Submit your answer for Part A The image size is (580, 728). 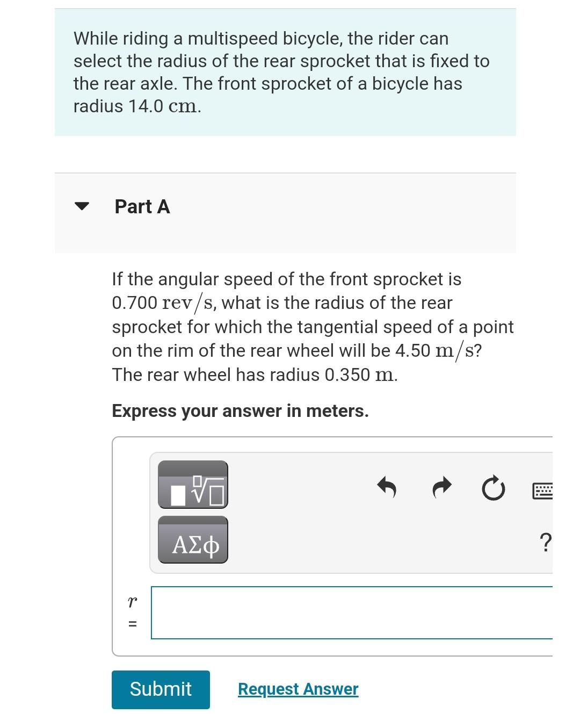[160, 689]
